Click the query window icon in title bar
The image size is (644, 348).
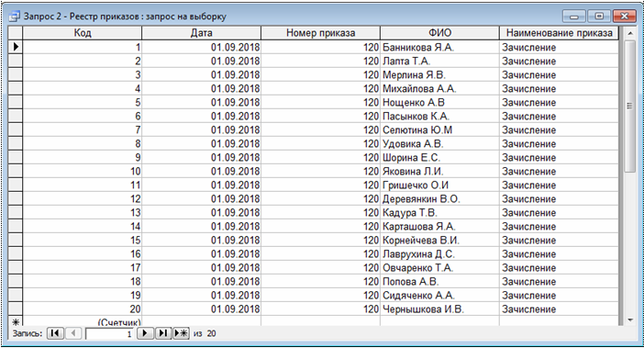click(x=14, y=17)
